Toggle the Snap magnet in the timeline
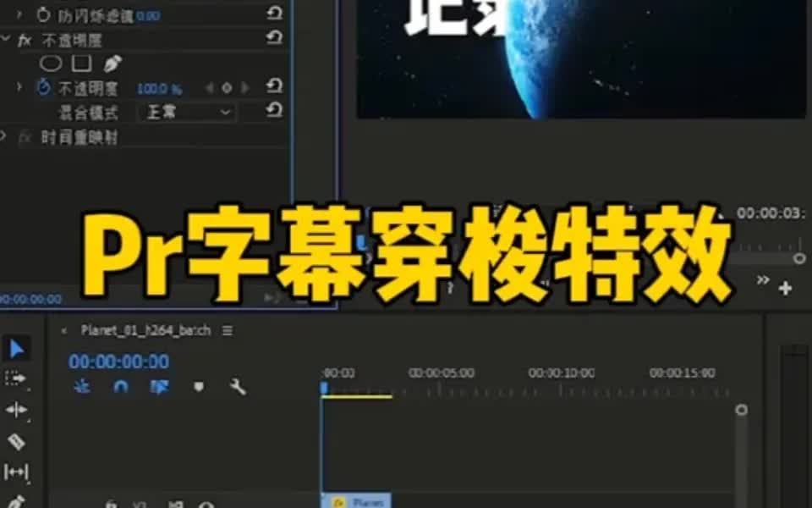This screenshot has height=508, width=812. pyautogui.click(x=119, y=386)
